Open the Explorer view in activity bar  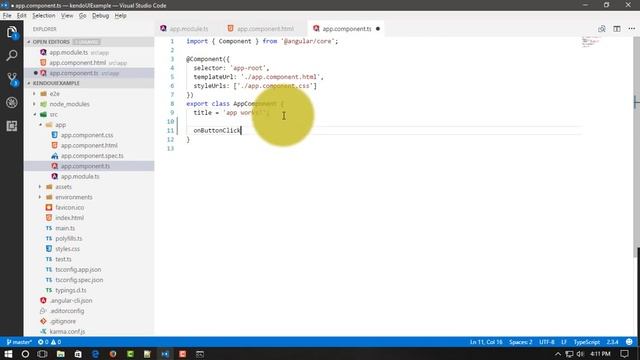click(11, 32)
